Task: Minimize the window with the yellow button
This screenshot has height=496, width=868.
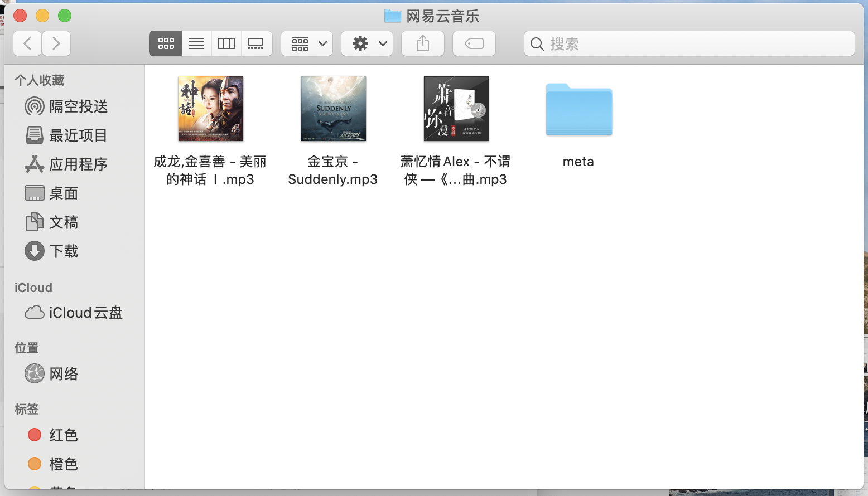Action: pos(42,16)
